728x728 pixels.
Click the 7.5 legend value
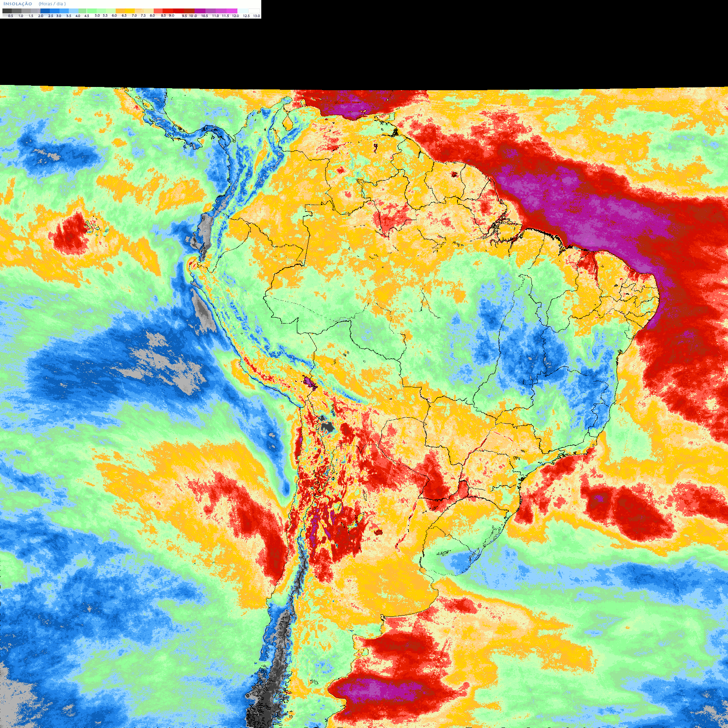(143, 15)
